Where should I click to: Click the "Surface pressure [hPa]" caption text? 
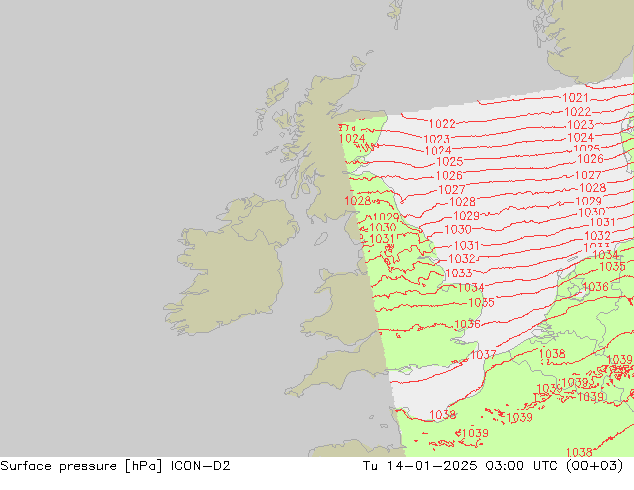point(81,466)
